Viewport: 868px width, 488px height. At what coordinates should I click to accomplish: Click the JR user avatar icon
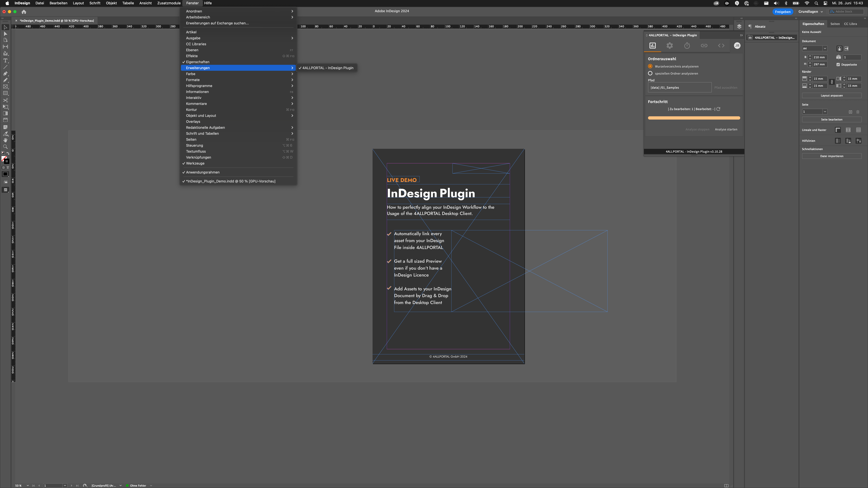[x=737, y=45]
